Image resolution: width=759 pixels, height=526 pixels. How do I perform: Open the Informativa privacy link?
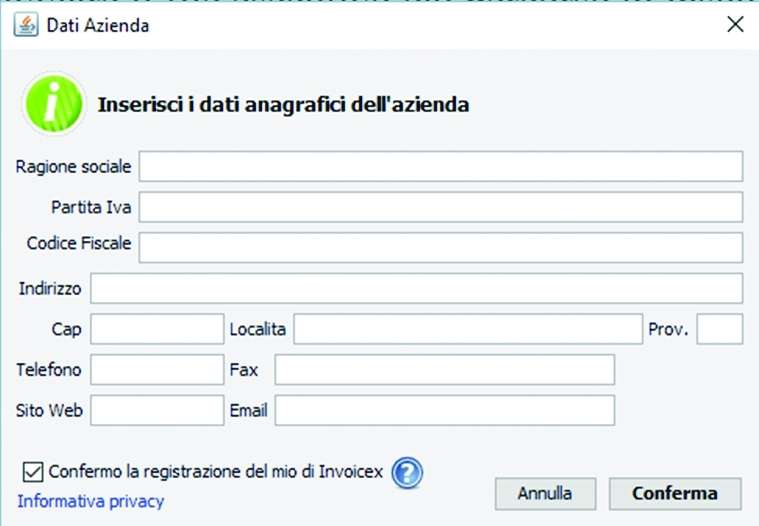[x=90, y=501]
